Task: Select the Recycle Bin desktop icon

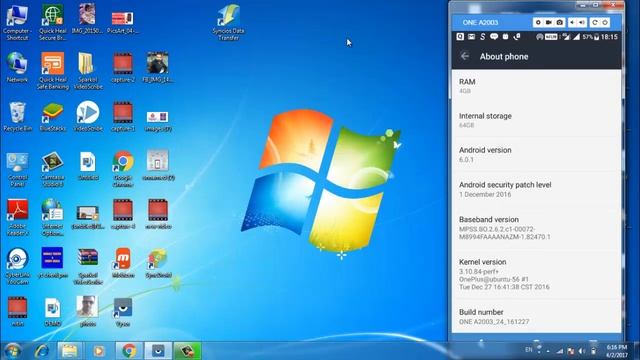Action: point(17,117)
